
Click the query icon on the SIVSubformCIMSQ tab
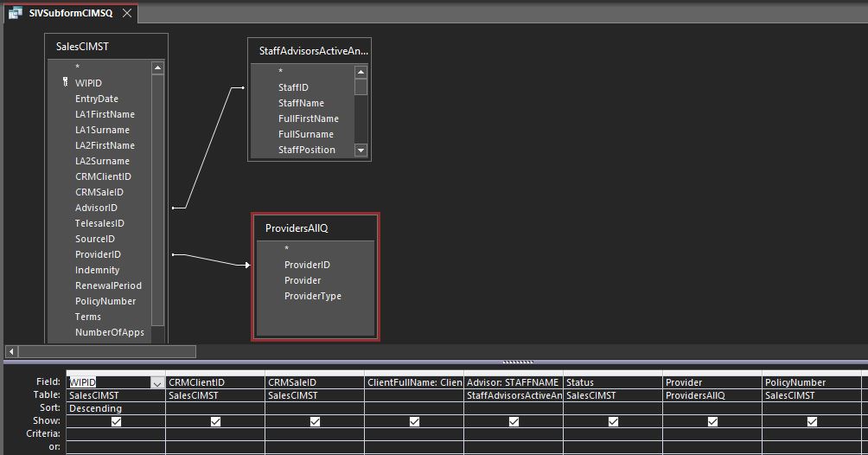click(16, 13)
